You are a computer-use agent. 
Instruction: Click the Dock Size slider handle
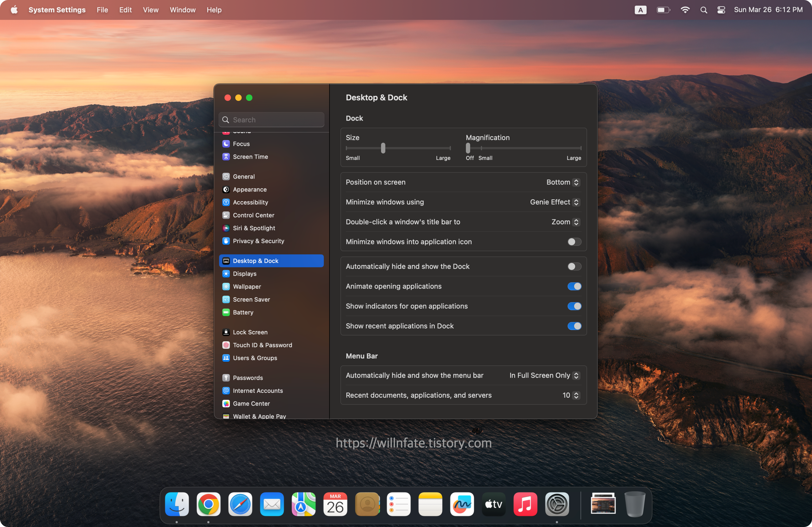pos(383,148)
